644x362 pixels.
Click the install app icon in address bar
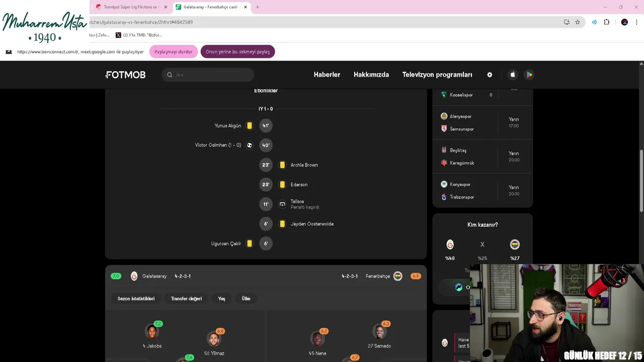567,22
